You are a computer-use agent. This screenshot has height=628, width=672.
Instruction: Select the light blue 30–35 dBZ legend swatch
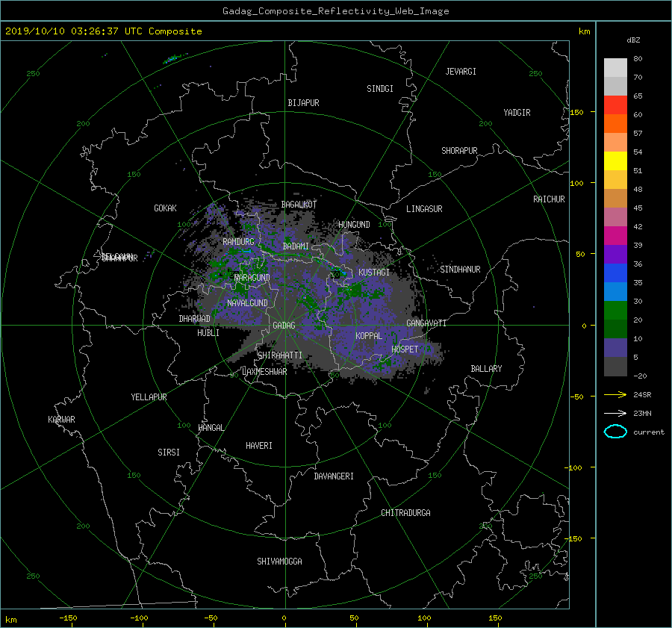tap(615, 291)
